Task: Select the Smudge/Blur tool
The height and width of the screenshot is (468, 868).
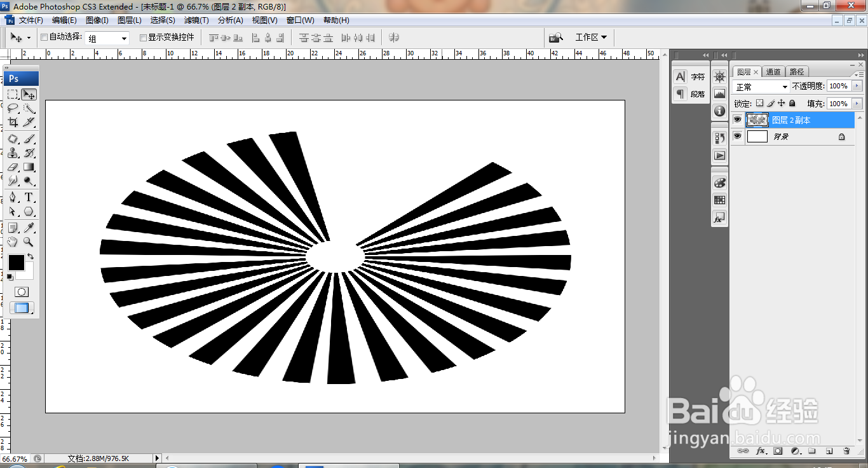Action: [13, 181]
